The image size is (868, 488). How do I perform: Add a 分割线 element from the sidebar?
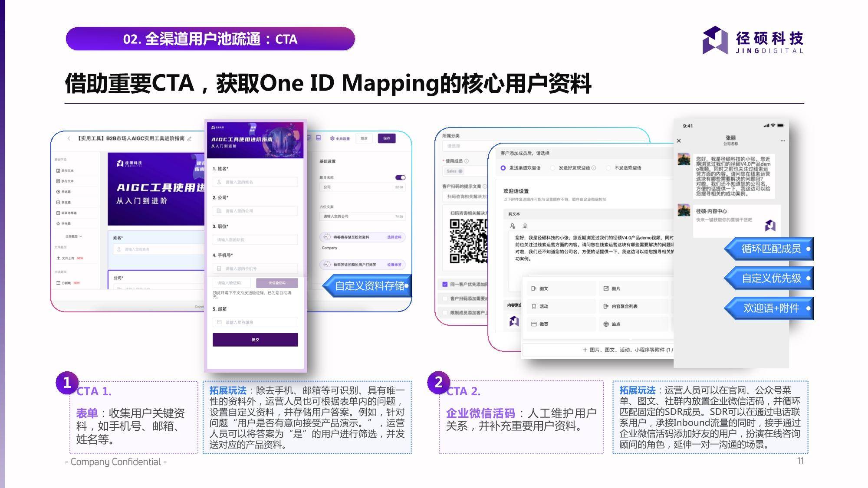pyautogui.click(x=68, y=283)
